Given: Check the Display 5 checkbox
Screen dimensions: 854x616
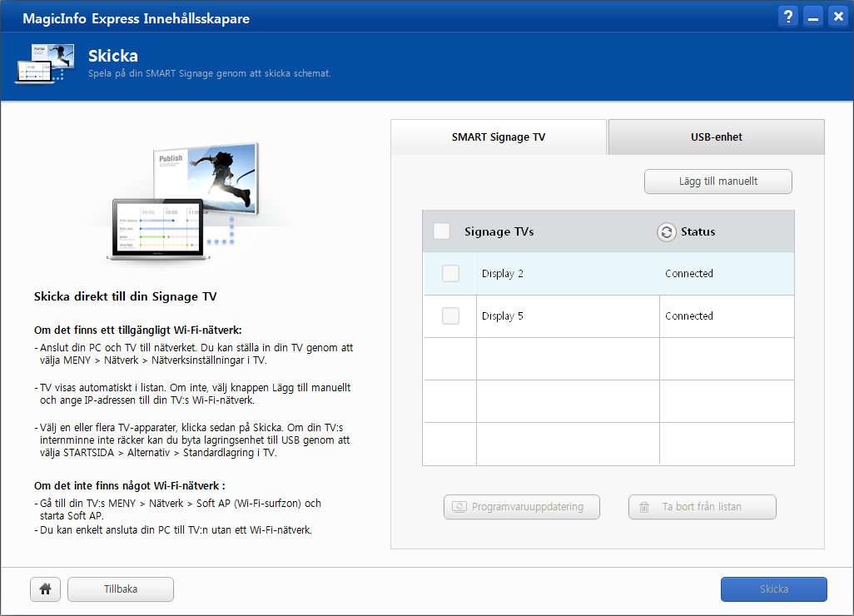Looking at the screenshot, I should 450,315.
